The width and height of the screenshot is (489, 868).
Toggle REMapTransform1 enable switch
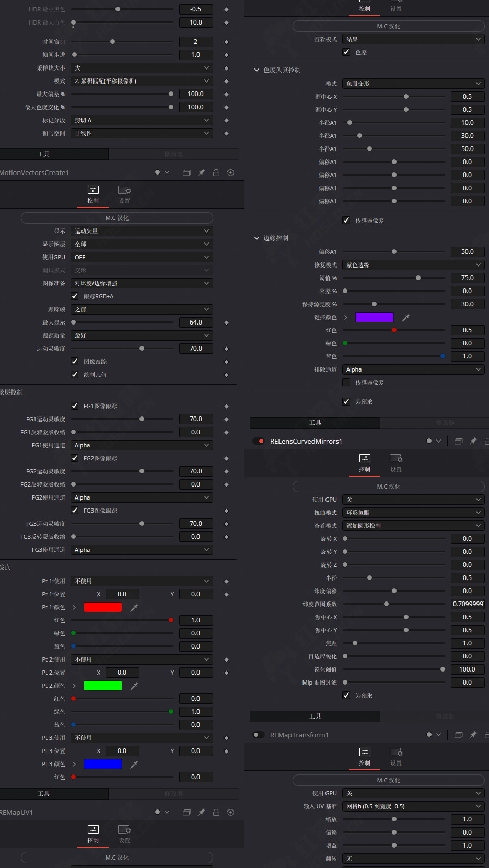pos(259,735)
